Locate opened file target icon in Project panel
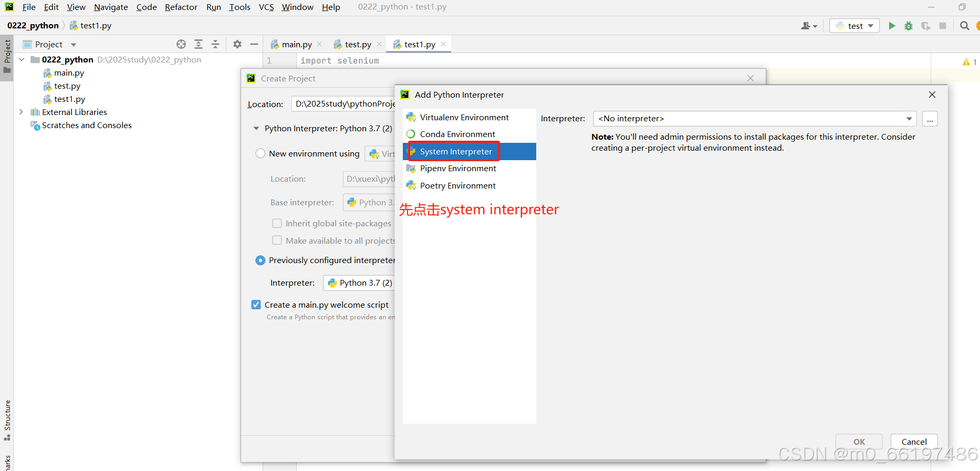 [181, 44]
